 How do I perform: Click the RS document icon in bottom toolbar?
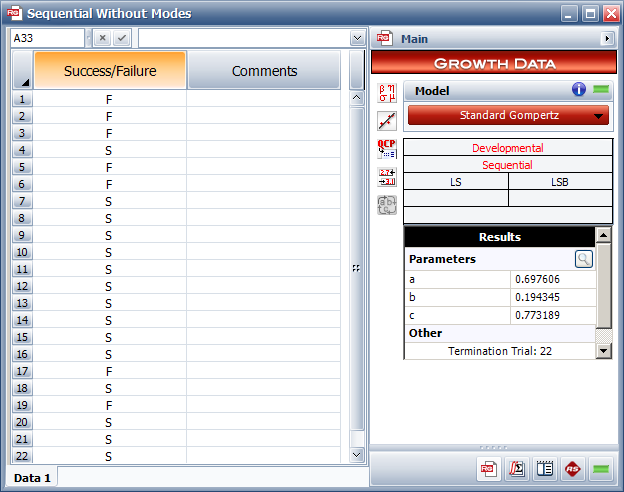pos(489,468)
